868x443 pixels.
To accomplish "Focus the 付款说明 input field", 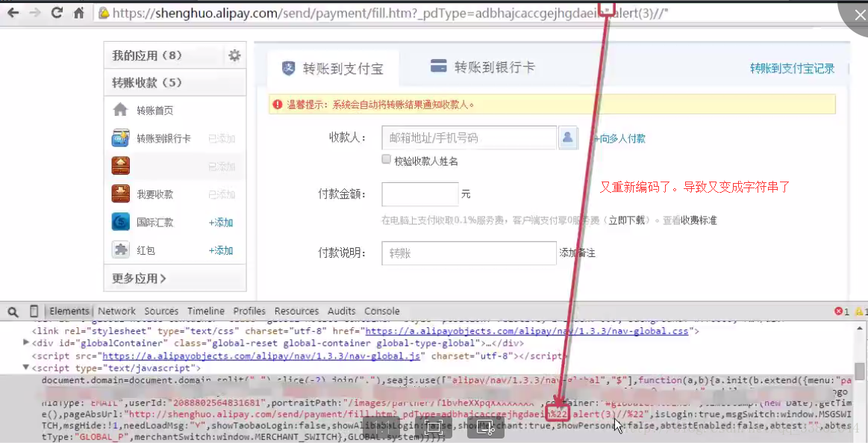I will pyautogui.click(x=469, y=253).
